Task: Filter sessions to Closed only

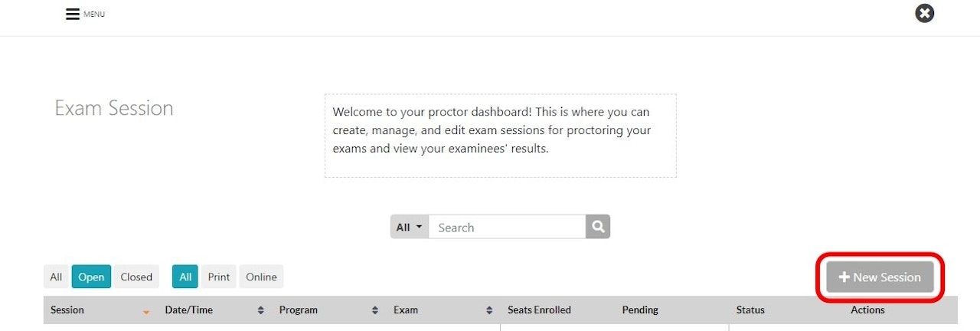Action: pos(136,277)
